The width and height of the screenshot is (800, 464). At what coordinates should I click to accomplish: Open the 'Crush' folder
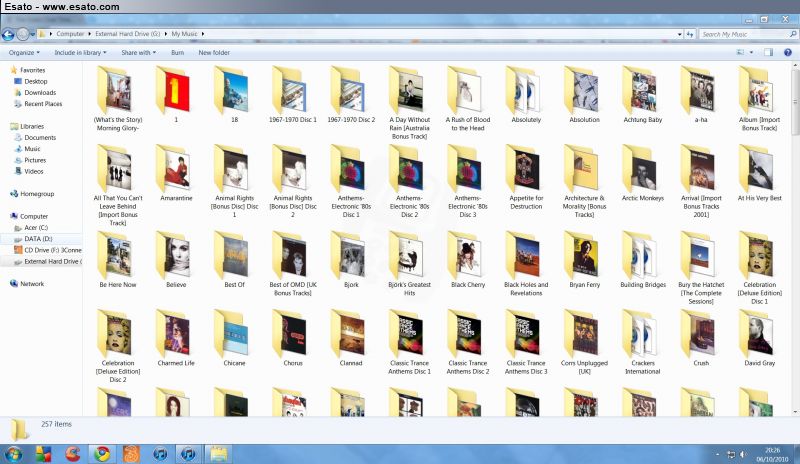(701, 339)
